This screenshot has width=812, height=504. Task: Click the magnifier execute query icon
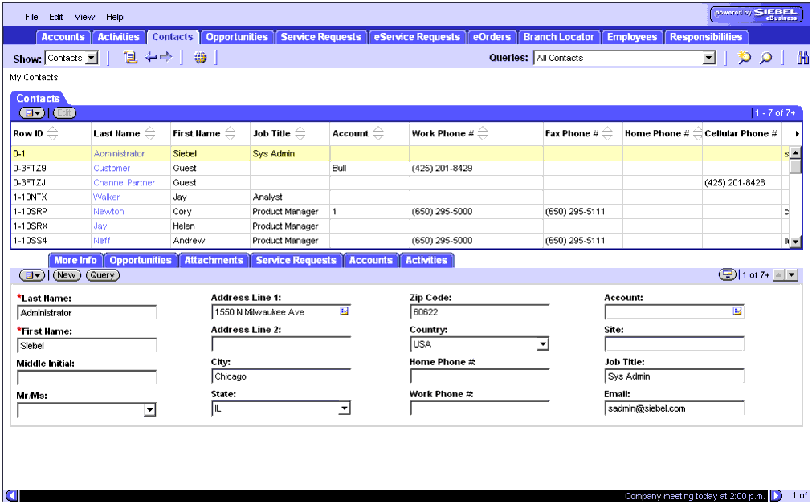coord(765,58)
